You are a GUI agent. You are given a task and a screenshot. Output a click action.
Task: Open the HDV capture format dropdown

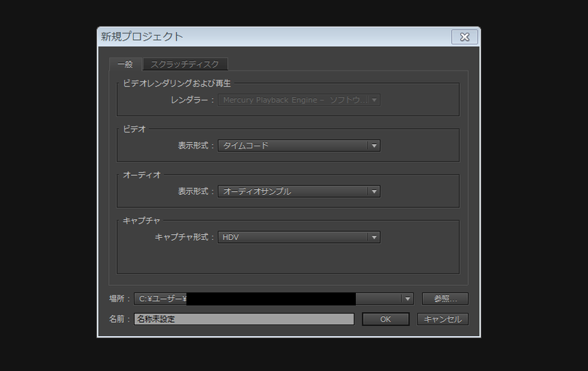point(299,237)
